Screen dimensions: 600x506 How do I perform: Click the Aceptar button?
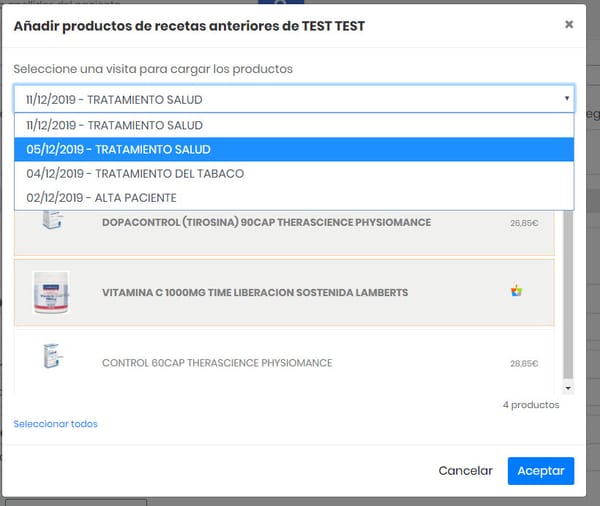click(541, 471)
